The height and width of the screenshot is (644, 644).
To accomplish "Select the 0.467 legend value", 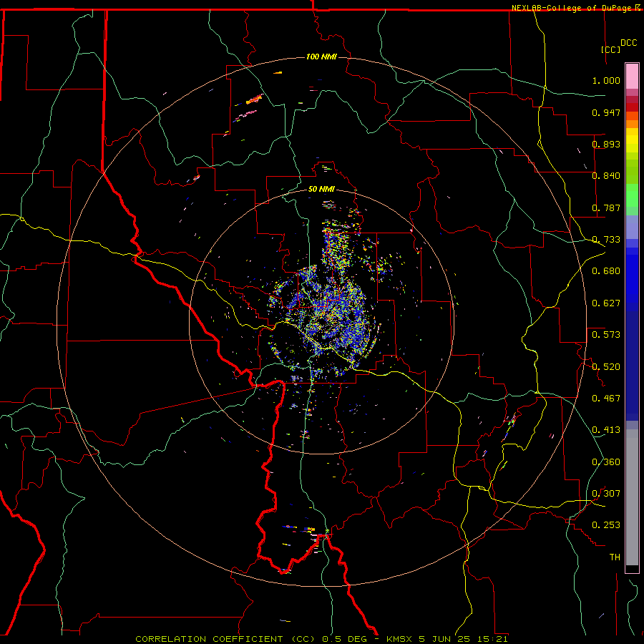I will click(x=606, y=399).
